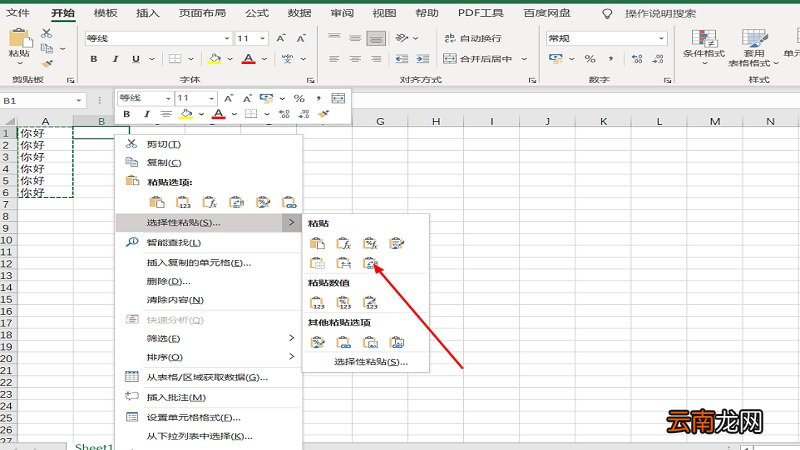Open the 条件格式 conditional formatting menu

tap(704, 47)
